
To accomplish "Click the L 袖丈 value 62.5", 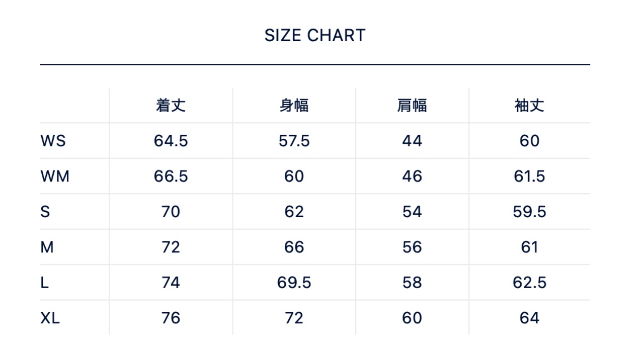I will click(529, 283).
